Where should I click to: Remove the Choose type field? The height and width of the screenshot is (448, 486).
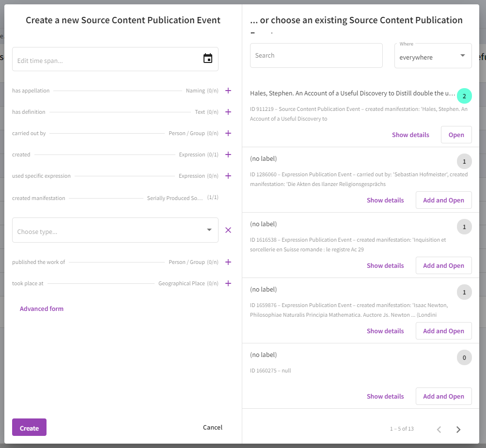click(228, 230)
